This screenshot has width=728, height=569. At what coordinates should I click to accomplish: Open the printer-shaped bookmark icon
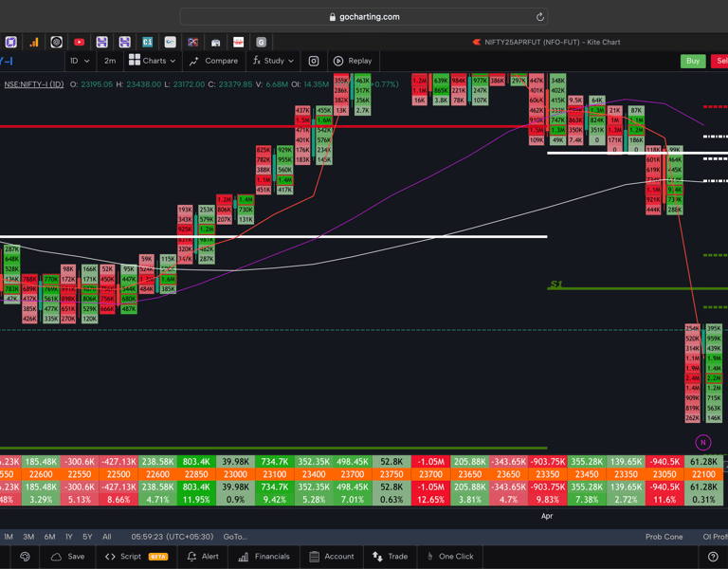click(x=216, y=43)
